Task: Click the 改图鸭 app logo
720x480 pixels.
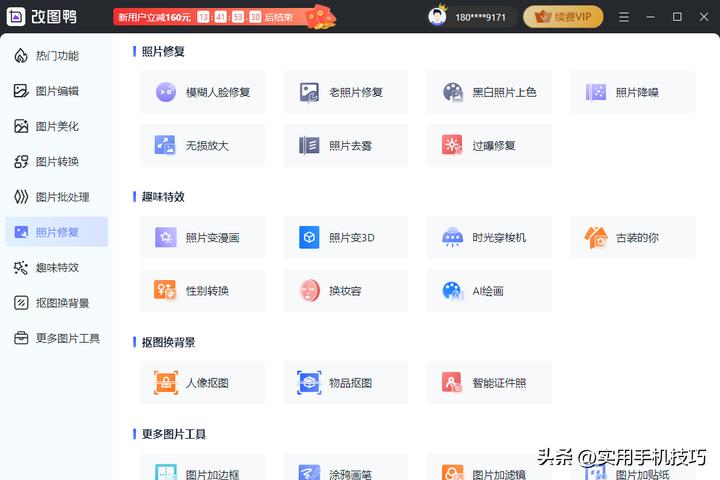Action: 16,17
